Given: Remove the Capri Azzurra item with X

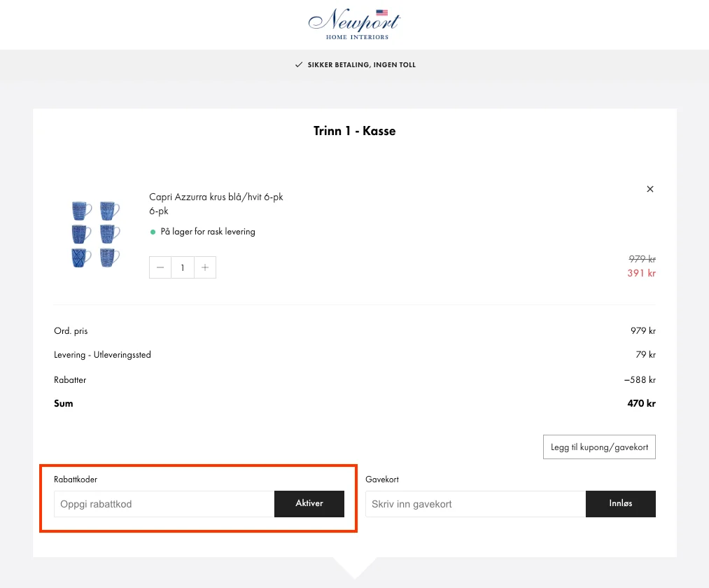Looking at the screenshot, I should pyautogui.click(x=650, y=189).
